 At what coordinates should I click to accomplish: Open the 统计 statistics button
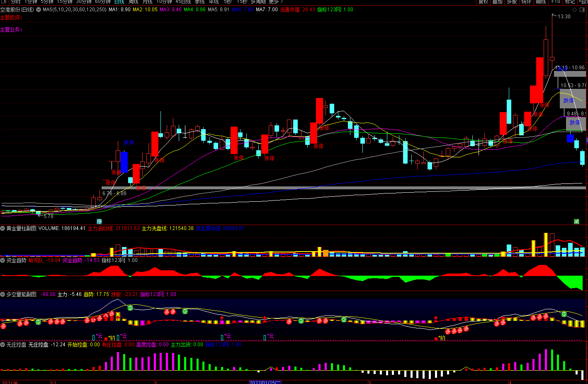point(527,2)
